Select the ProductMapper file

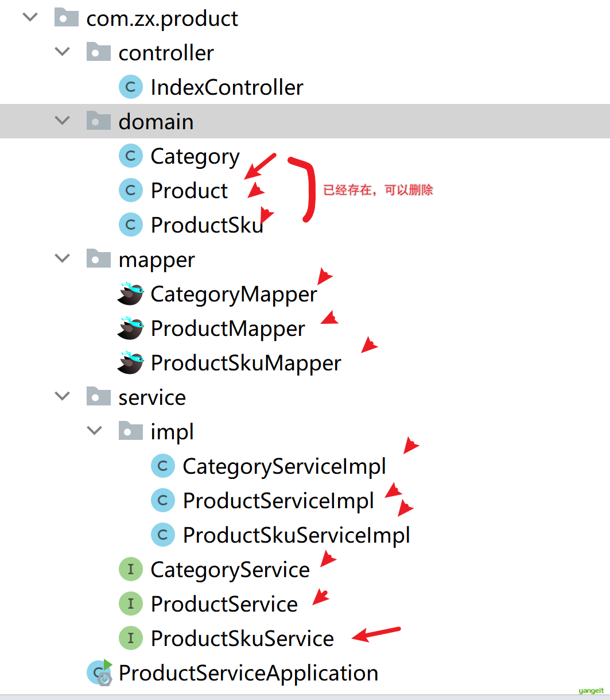[x=228, y=329]
